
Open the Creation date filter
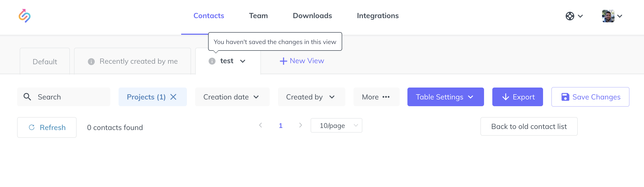point(232,97)
